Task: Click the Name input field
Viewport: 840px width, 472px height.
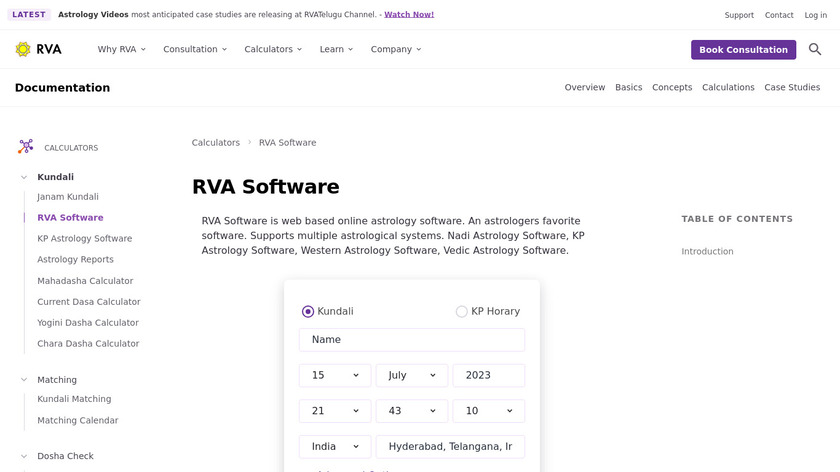Action: [412, 340]
